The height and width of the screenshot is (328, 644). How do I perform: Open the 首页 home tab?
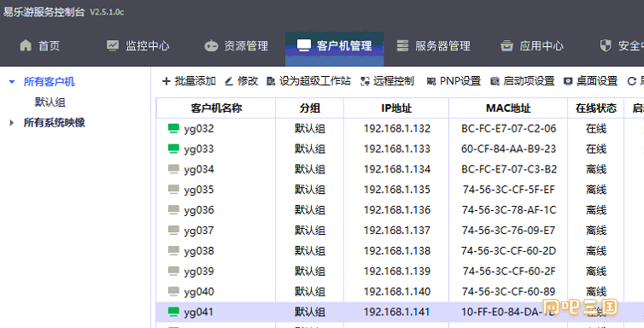(40, 45)
